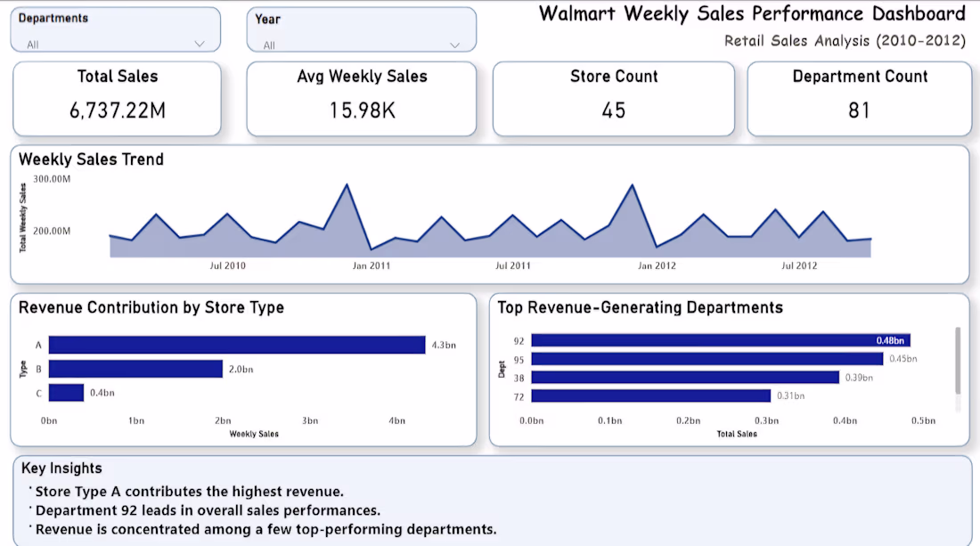Click the Jul 2011 axis label

point(513,265)
